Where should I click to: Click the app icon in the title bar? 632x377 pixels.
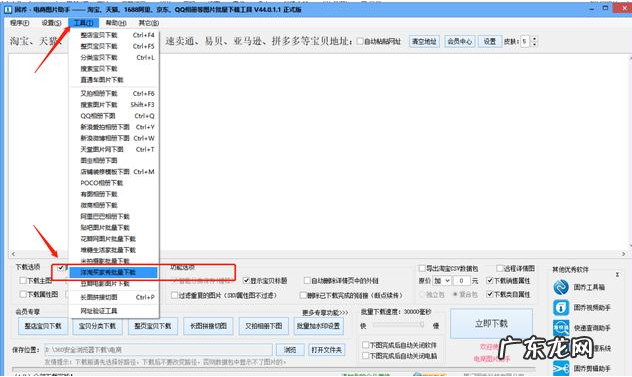7,9
